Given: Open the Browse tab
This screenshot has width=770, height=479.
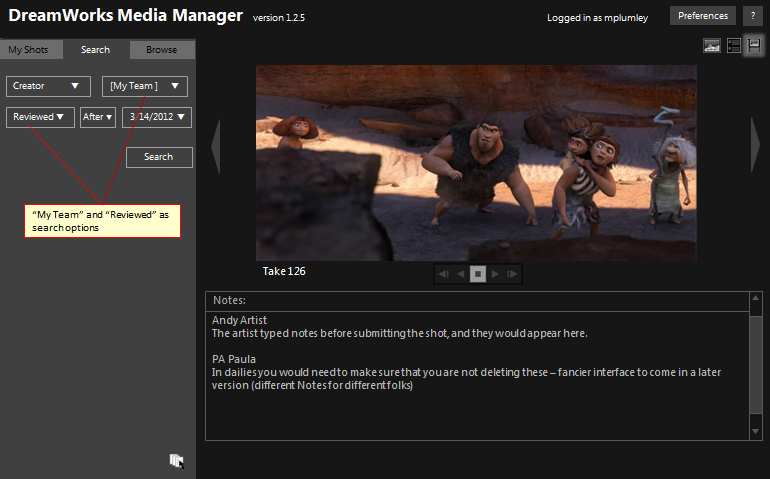Looking at the screenshot, I should pos(162,50).
